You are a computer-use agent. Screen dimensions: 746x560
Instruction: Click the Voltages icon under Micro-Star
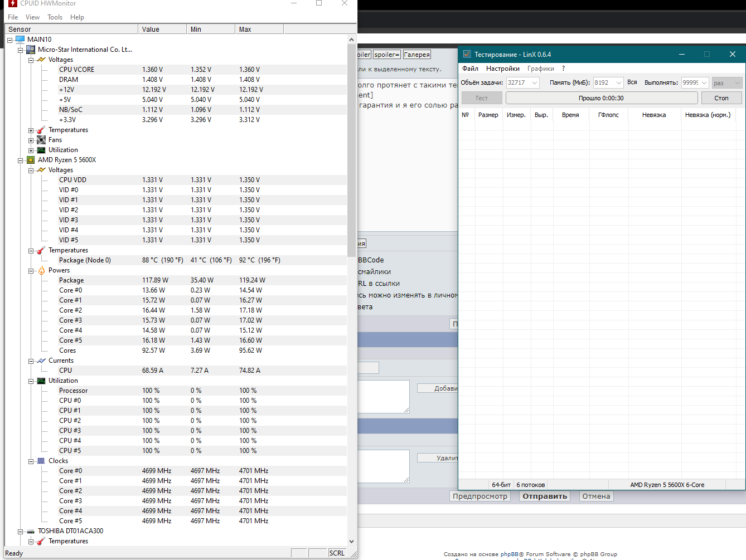[x=41, y=60]
